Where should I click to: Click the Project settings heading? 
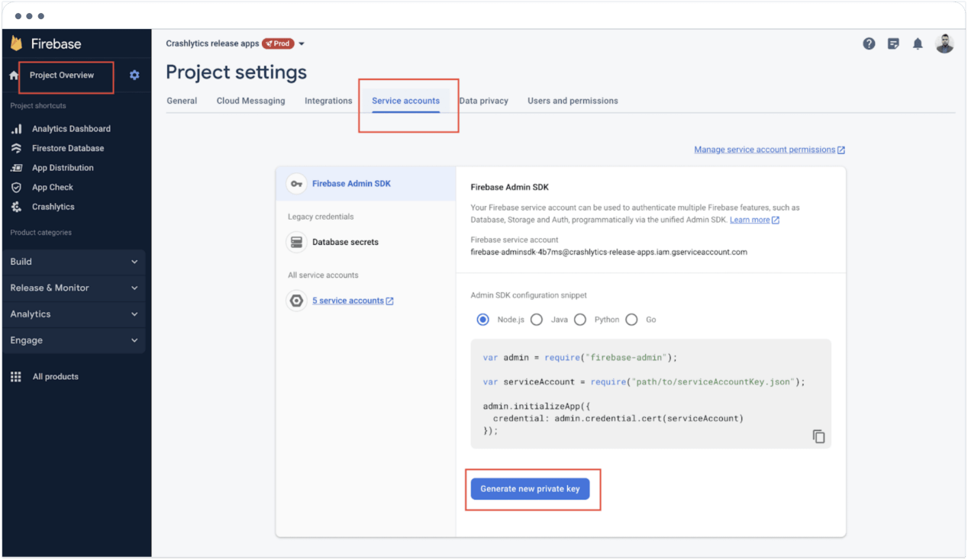point(236,72)
